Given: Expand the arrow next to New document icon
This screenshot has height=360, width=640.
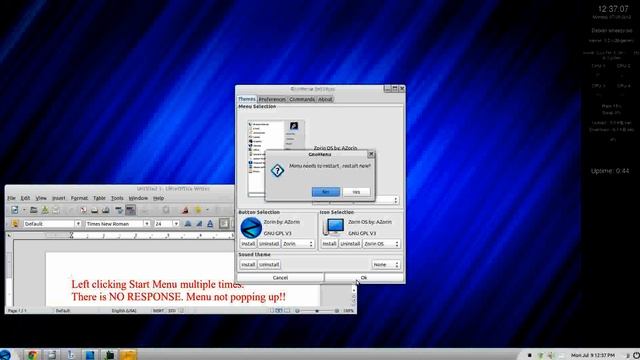Looking at the screenshot, I should [x=24, y=210].
